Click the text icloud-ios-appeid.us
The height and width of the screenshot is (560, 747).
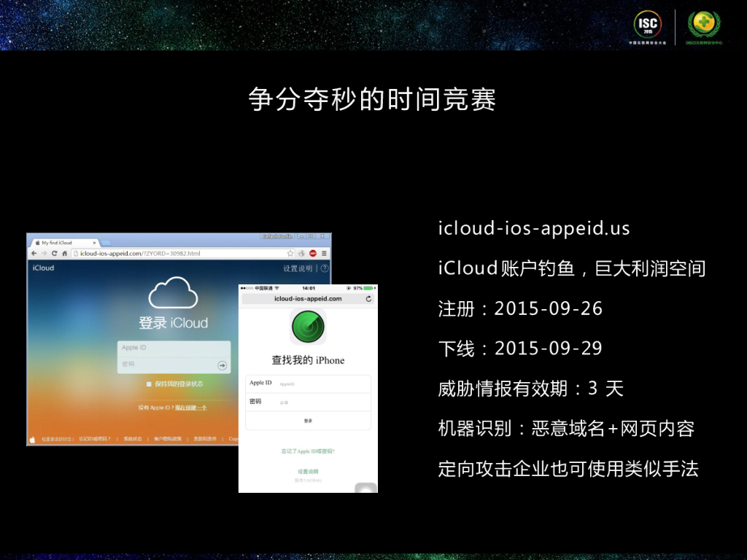tap(534, 228)
